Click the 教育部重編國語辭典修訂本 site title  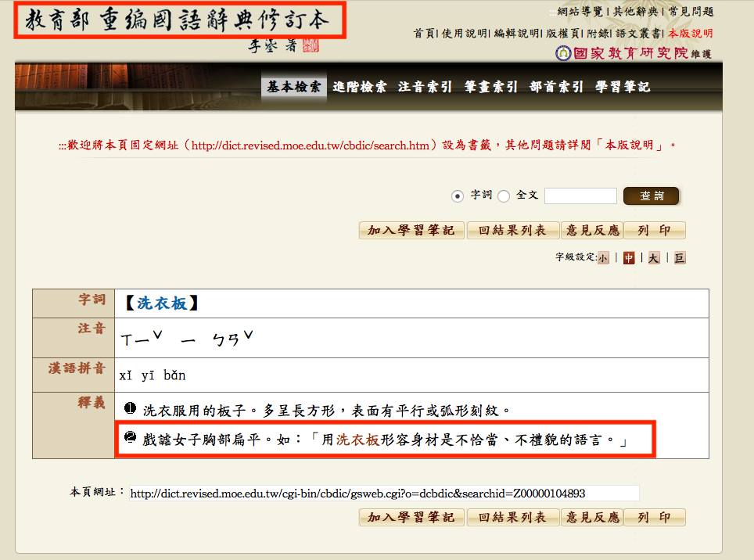coord(178,20)
